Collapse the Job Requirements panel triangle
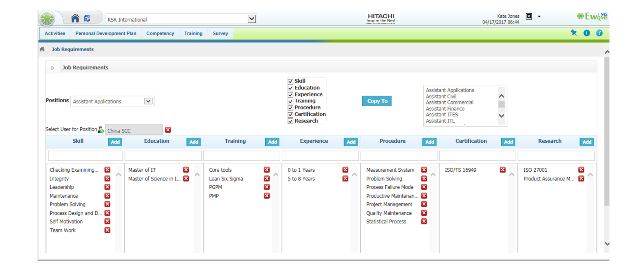 pyautogui.click(x=53, y=68)
